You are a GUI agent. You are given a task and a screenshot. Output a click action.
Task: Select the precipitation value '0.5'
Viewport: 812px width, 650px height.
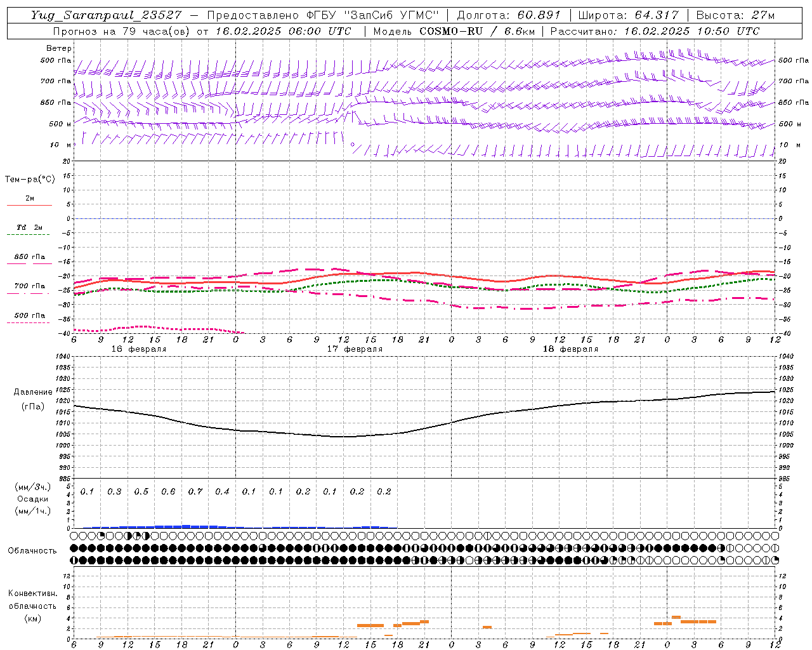[141, 492]
